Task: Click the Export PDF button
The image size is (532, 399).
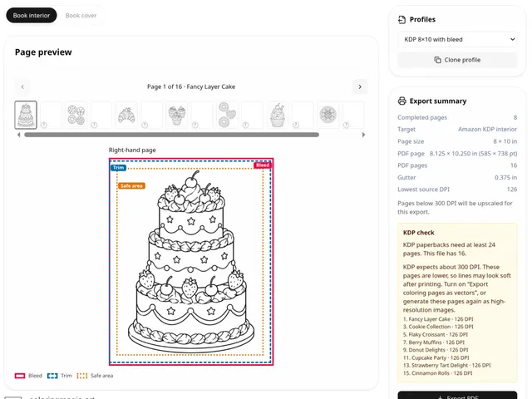Action: point(457,397)
